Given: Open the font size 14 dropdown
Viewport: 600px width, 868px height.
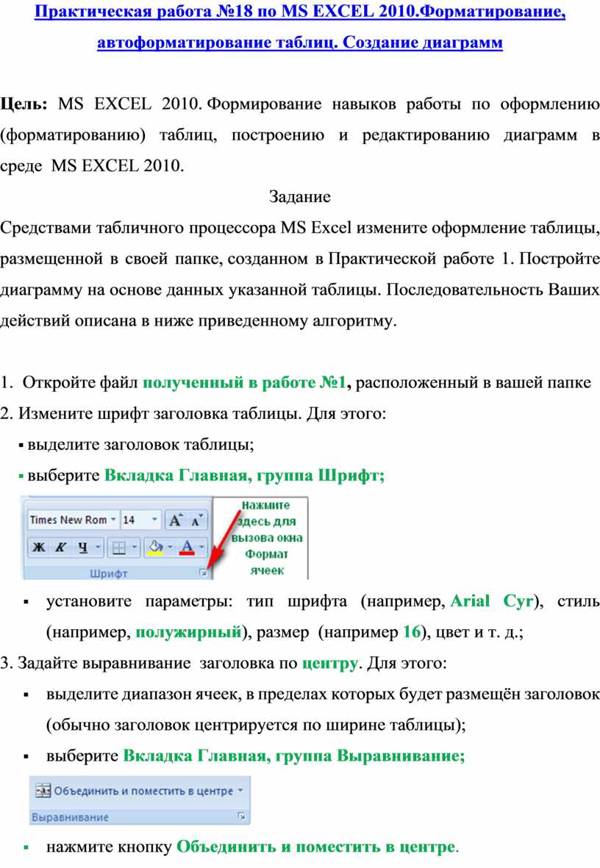Looking at the screenshot, I should [x=154, y=520].
